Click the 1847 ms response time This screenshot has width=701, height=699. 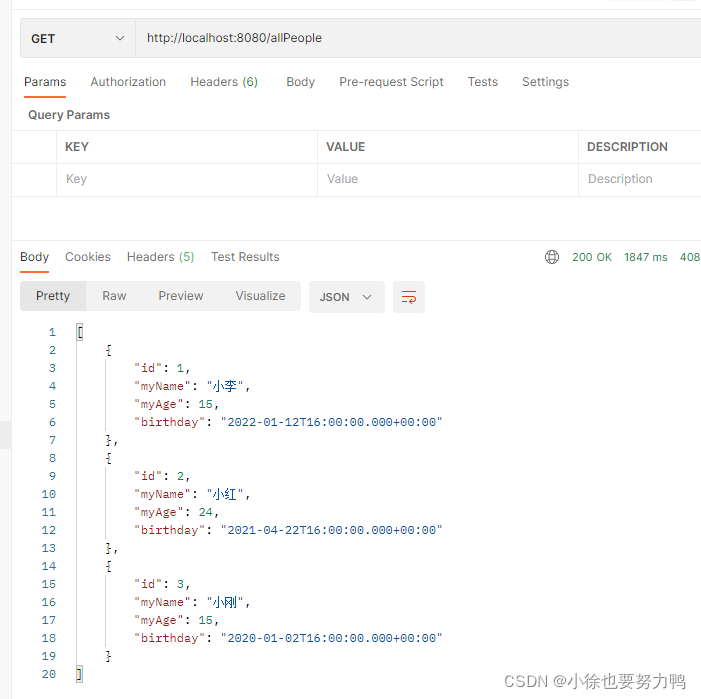point(646,257)
